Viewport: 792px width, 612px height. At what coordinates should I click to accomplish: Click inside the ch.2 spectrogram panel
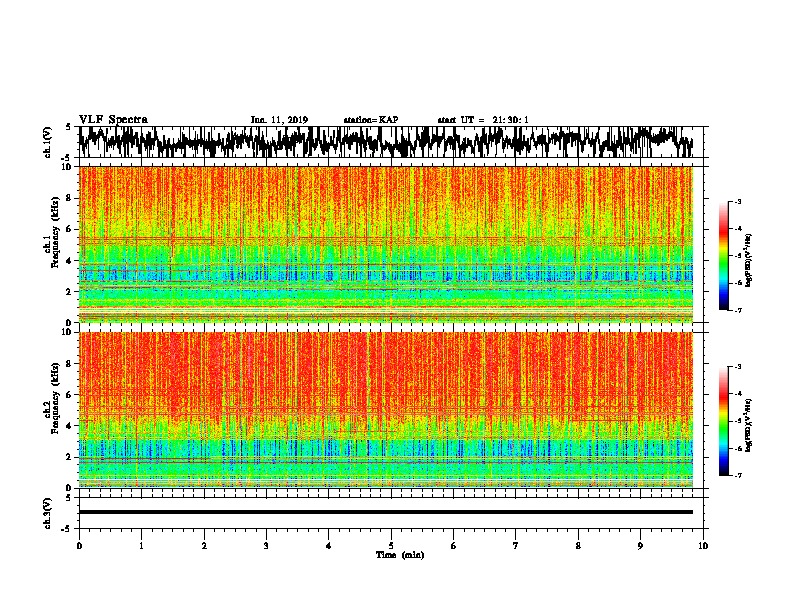click(x=386, y=410)
